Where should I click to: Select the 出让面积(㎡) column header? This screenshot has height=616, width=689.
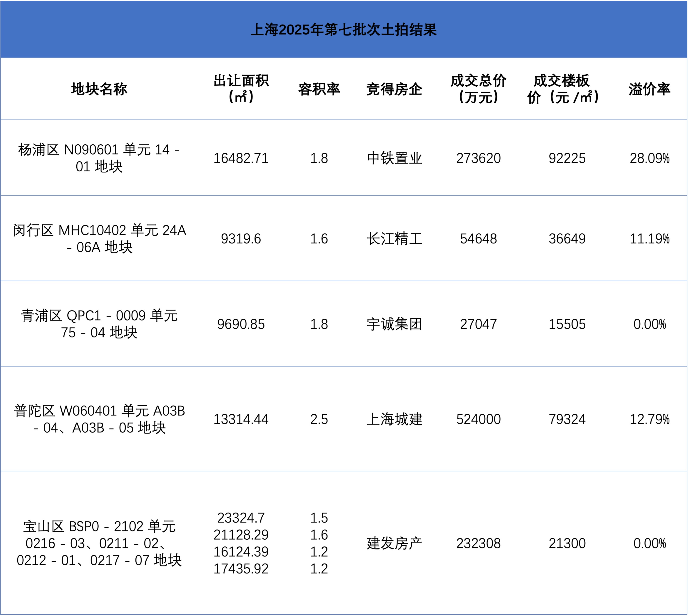tap(241, 89)
